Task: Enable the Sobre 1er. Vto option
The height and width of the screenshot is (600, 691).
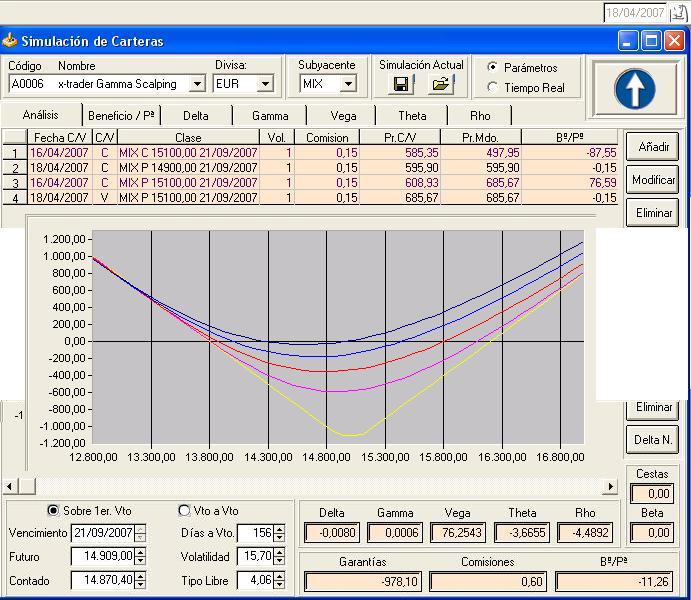Action: 54,510
